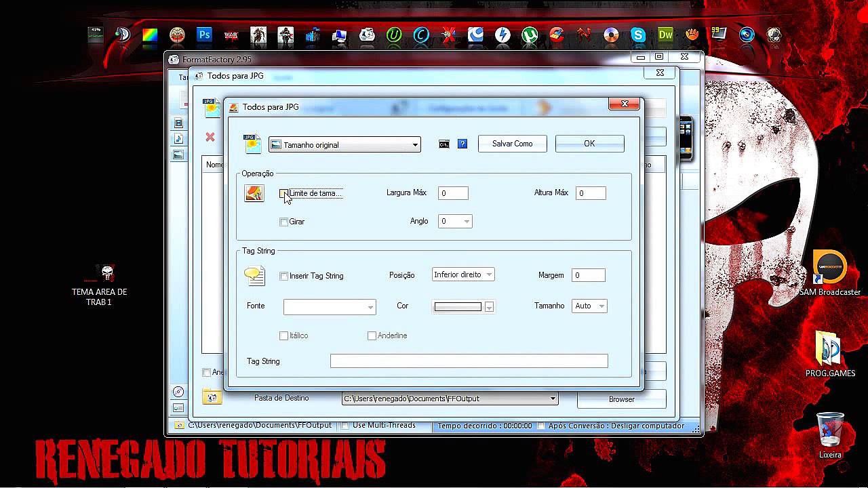Open Dreamweaver from the top dock
868x488 pixels.
tap(665, 35)
